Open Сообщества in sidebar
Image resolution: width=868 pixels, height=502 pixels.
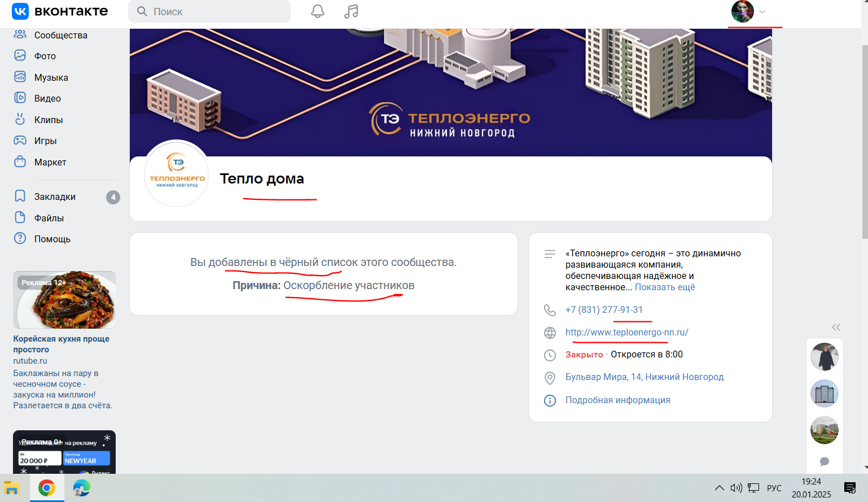point(61,35)
